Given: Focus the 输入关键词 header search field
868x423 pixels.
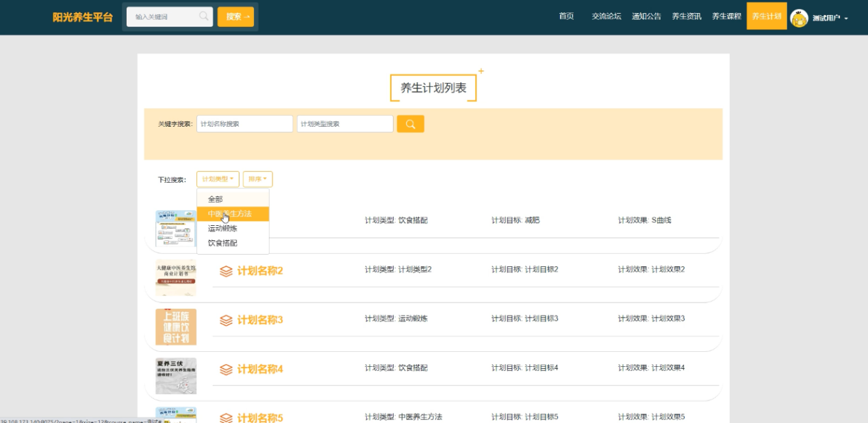Looking at the screenshot, I should (170, 16).
